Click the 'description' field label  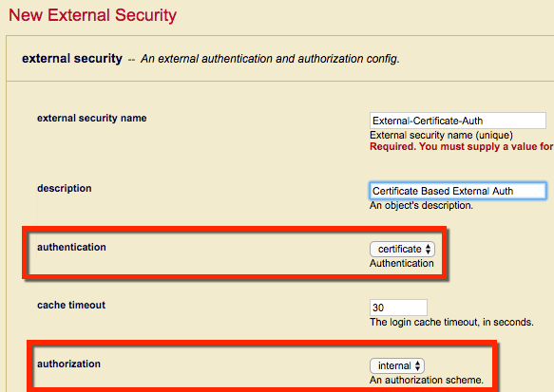click(65, 189)
